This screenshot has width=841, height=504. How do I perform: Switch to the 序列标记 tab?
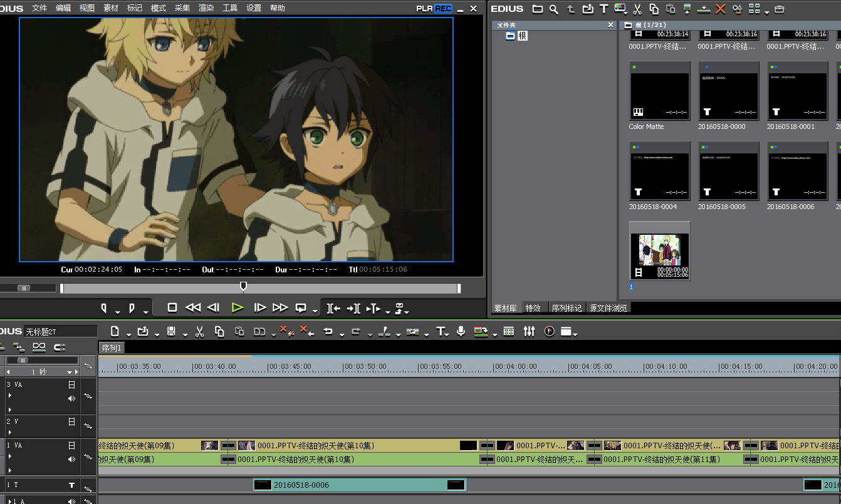(x=566, y=308)
